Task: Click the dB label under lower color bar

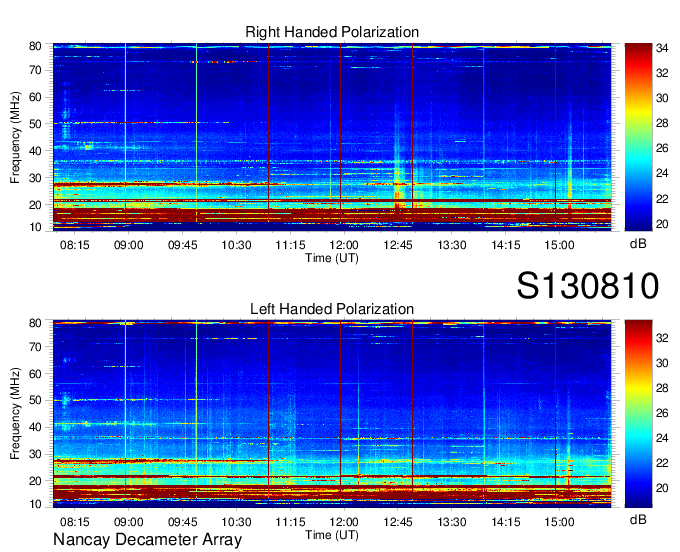Action: [638, 520]
